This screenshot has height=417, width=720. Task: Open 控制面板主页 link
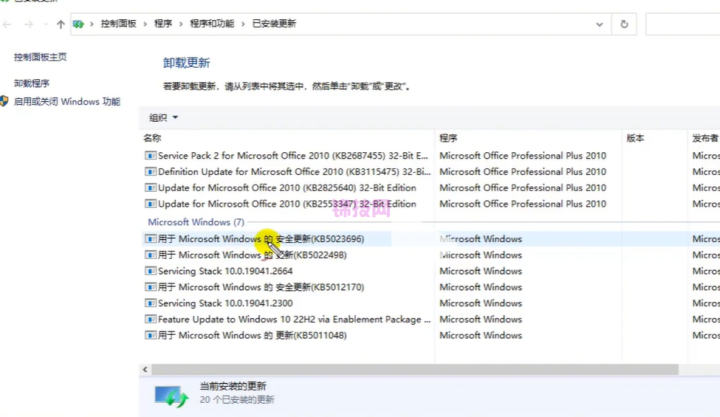tap(40, 57)
